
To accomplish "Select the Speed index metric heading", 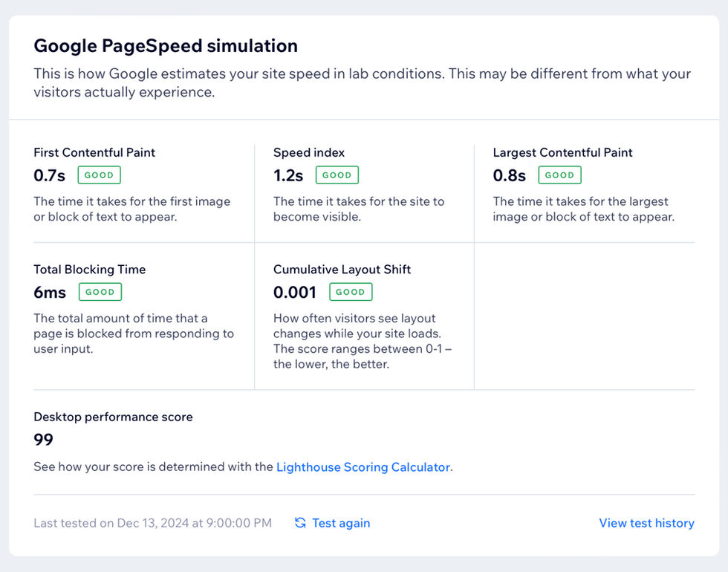I will (x=309, y=152).
